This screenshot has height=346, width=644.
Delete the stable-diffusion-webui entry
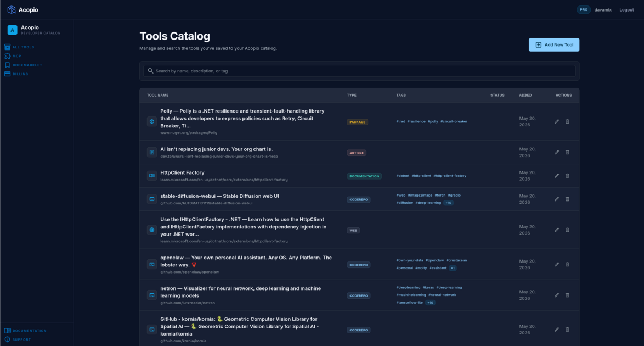tap(567, 199)
